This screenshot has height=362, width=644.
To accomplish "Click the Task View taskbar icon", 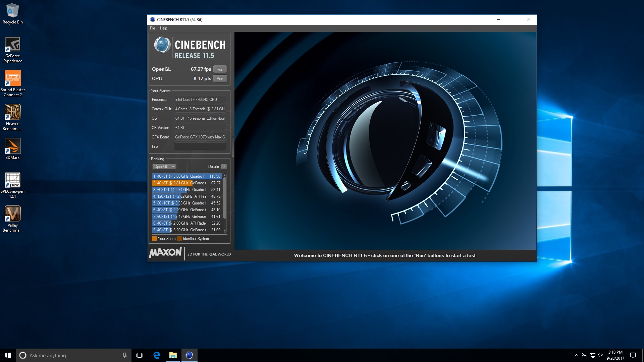I will 140,355.
